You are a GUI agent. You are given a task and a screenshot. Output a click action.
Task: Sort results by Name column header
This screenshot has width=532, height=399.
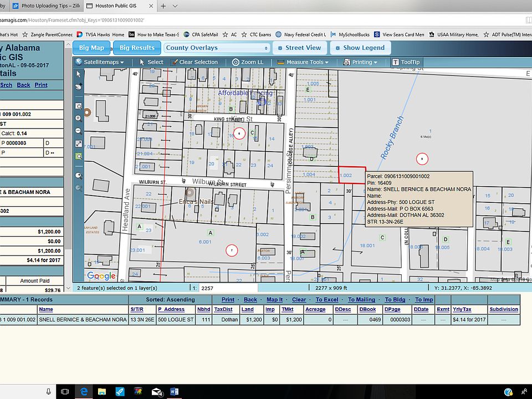coord(46,309)
